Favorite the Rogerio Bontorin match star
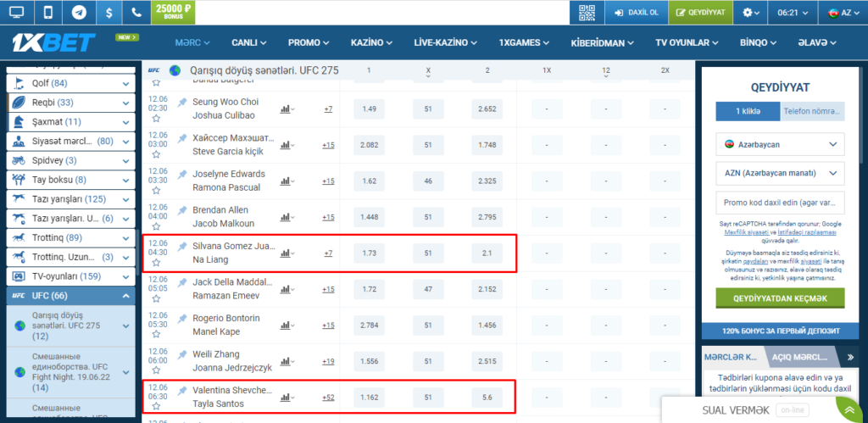This screenshot has height=423, width=868. [156, 334]
